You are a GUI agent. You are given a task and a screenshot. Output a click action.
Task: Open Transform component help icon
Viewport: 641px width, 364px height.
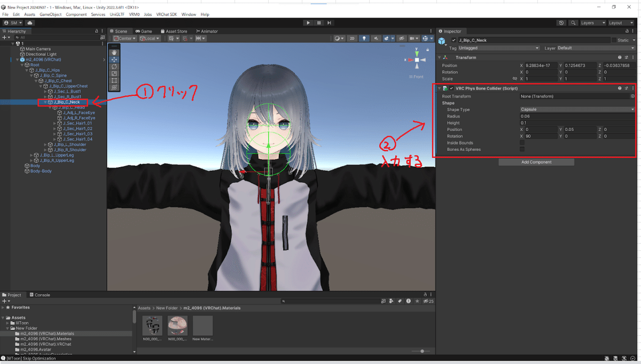tap(620, 57)
